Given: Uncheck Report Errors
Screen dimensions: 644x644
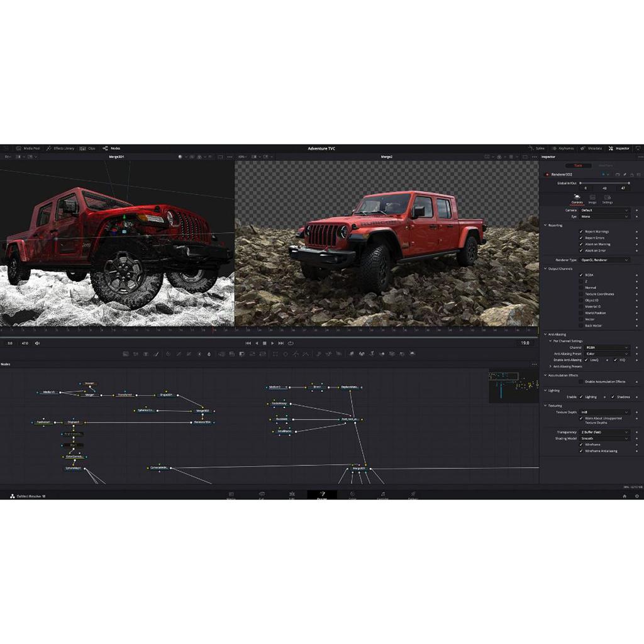Looking at the screenshot, I should coord(580,238).
